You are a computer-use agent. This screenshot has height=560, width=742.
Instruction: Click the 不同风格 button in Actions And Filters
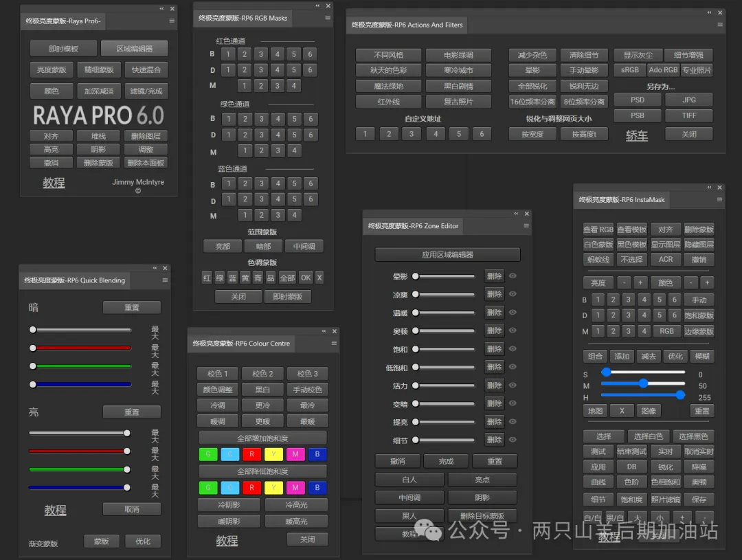pyautogui.click(x=388, y=55)
